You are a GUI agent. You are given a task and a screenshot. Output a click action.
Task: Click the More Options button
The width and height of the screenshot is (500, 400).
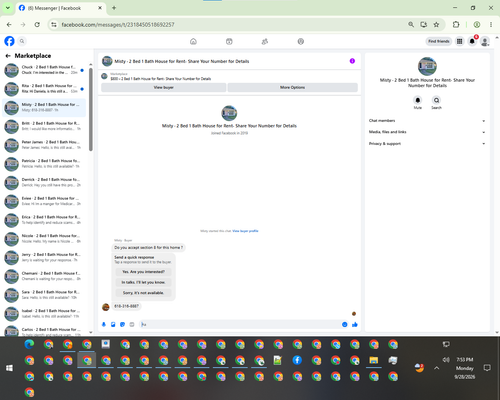[292, 87]
